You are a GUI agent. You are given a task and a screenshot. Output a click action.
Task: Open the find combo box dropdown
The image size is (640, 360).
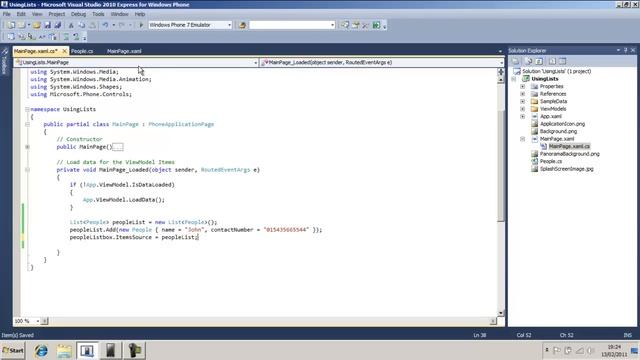coord(332,25)
